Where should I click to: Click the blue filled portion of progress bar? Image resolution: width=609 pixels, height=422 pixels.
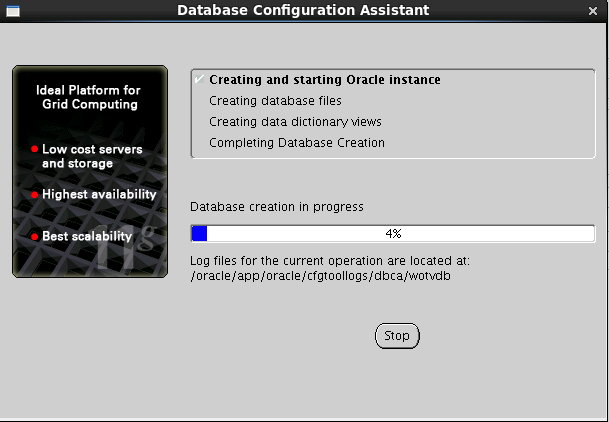click(x=199, y=234)
